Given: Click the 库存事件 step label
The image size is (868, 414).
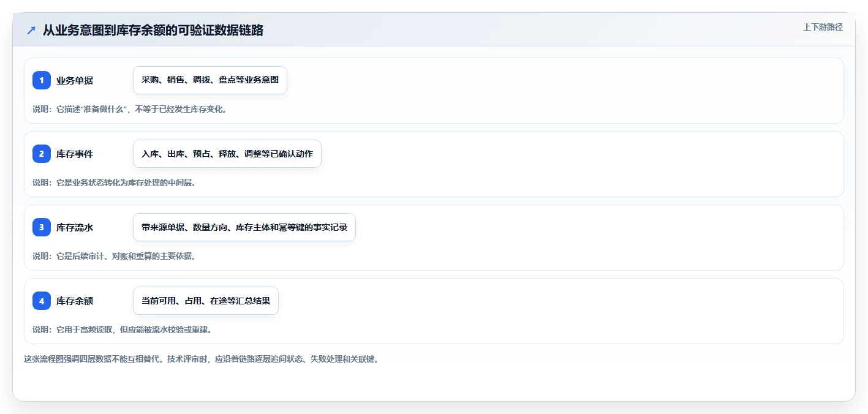Looking at the screenshot, I should point(75,154).
